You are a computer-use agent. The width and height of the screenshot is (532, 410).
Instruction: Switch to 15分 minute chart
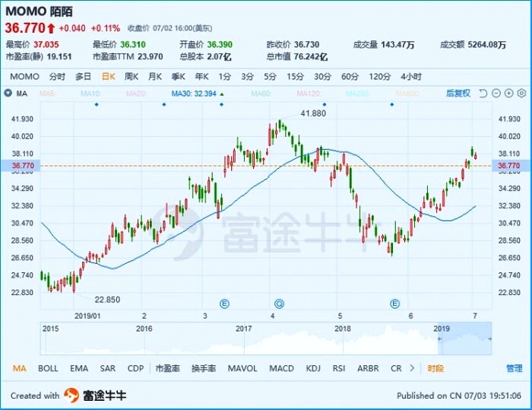click(x=295, y=76)
